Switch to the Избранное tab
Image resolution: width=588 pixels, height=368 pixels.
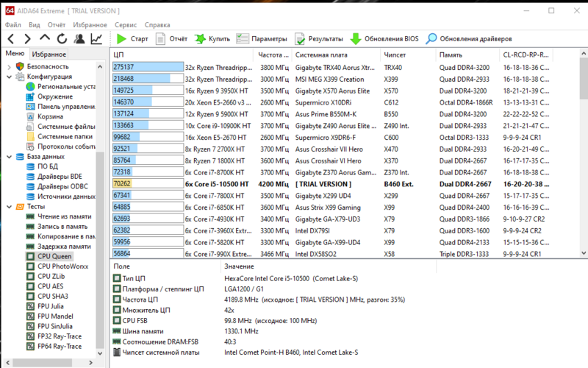pos(49,54)
